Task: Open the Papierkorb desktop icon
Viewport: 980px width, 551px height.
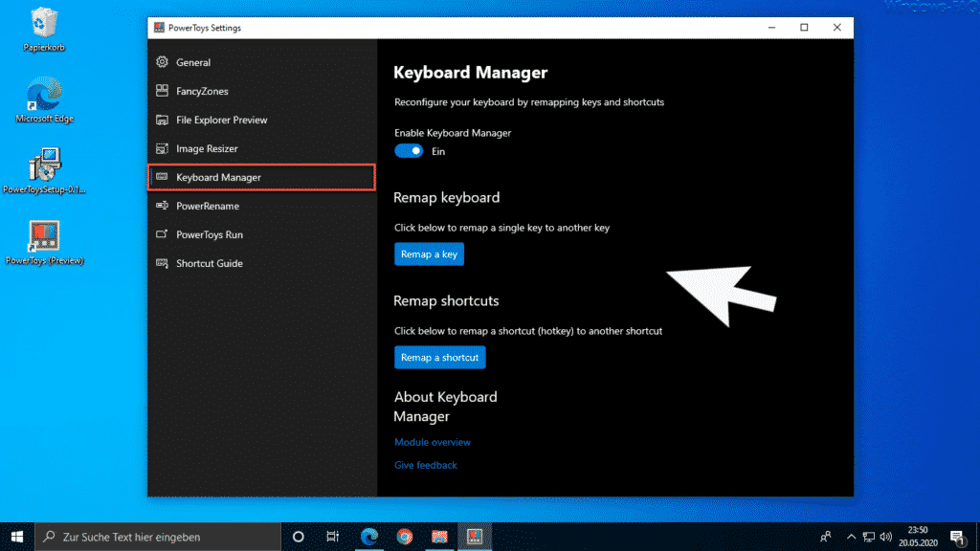Action: 44,30
